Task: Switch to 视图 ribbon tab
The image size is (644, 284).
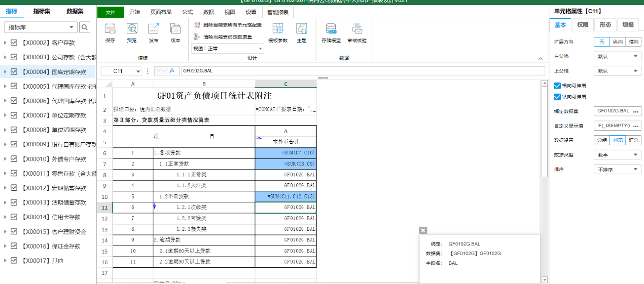Action: [230, 12]
